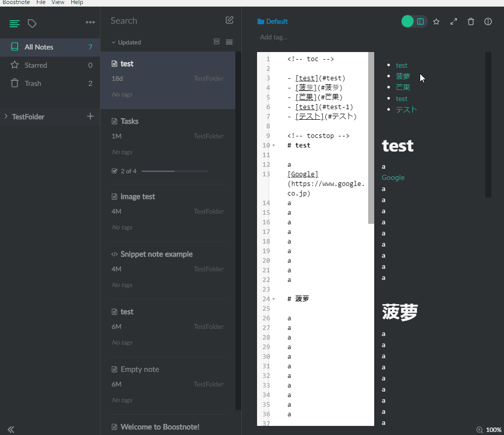Screen dimensions: 504x435
Task: Click the '<!-- toc -->' line in editor
Action: pos(311,59)
